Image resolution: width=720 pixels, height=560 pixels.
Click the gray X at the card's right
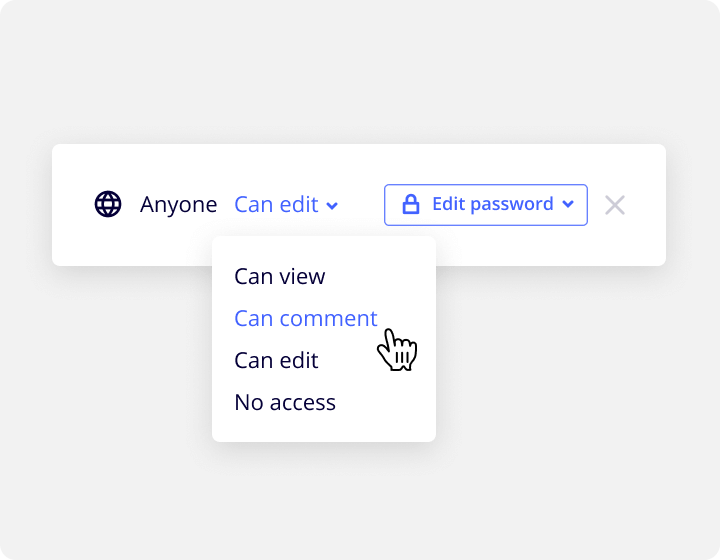[x=614, y=205]
